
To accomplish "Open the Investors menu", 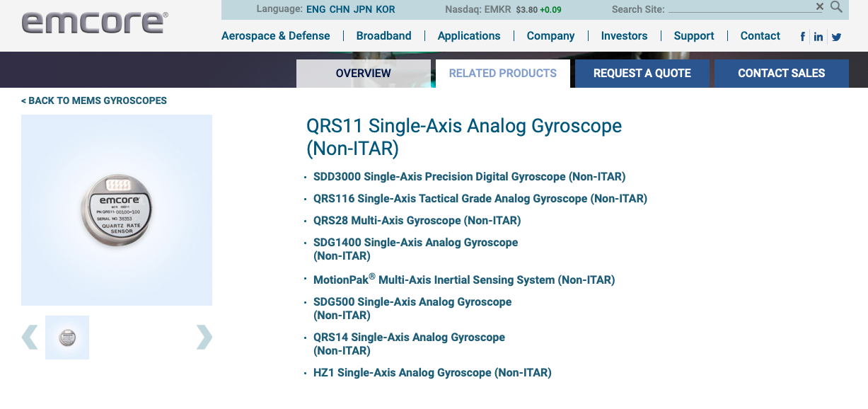I will tap(625, 36).
